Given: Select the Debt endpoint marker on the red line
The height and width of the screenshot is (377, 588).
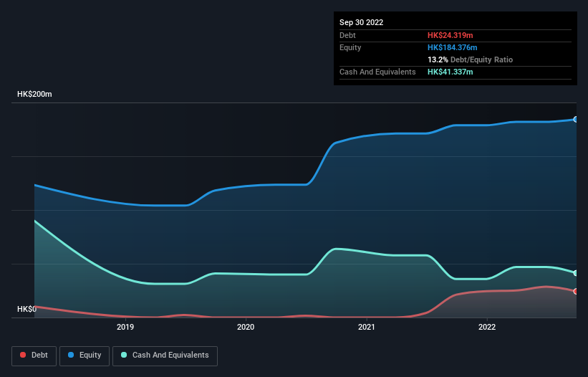Looking at the screenshot, I should 576,292.
